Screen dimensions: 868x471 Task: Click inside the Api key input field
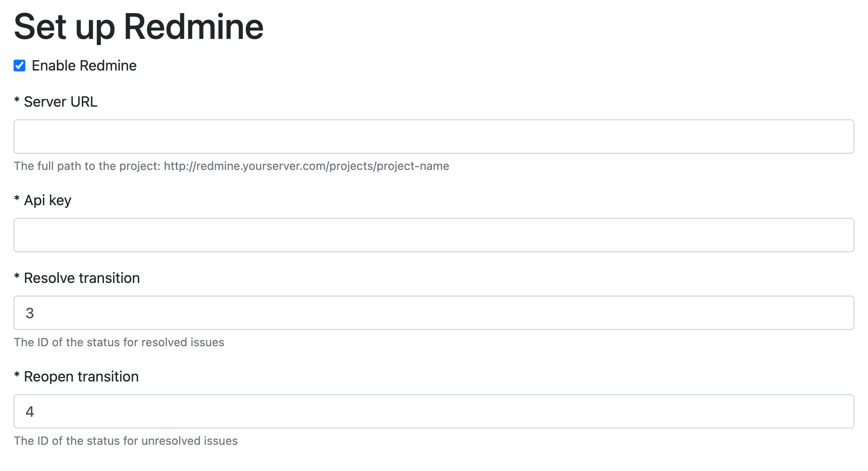tap(434, 235)
